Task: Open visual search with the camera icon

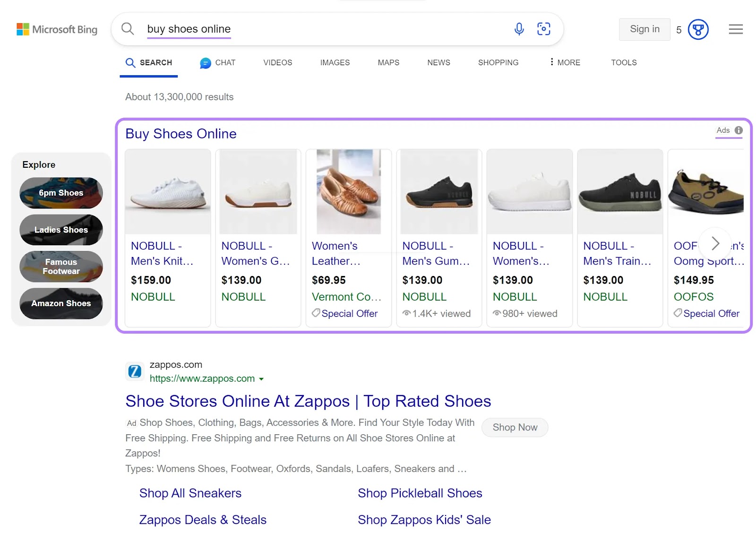Action: coord(544,29)
